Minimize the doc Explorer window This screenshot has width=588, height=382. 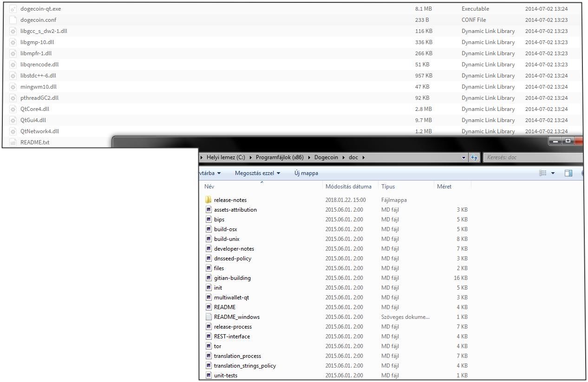555,141
